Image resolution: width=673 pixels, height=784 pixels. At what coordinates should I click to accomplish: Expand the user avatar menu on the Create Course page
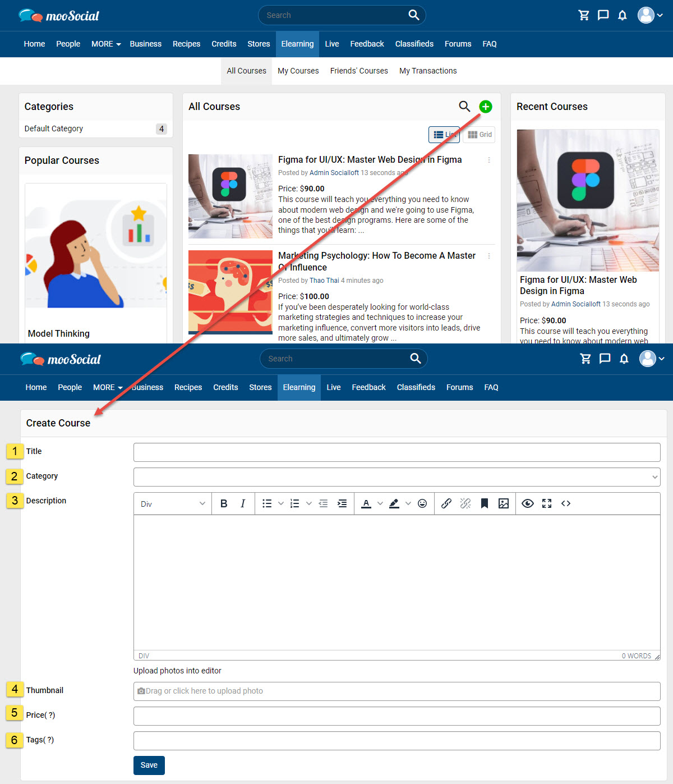652,359
